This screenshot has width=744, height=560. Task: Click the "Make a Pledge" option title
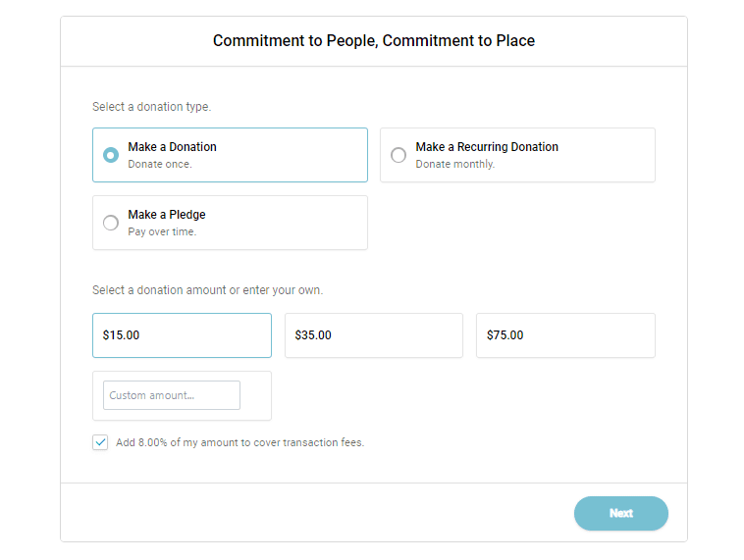coord(167,215)
